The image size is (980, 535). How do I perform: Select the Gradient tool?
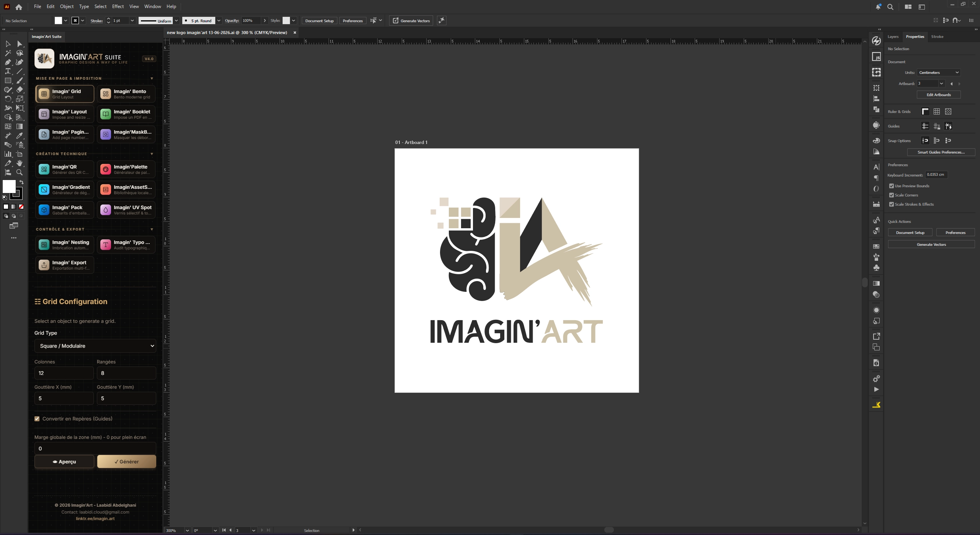pos(20,127)
